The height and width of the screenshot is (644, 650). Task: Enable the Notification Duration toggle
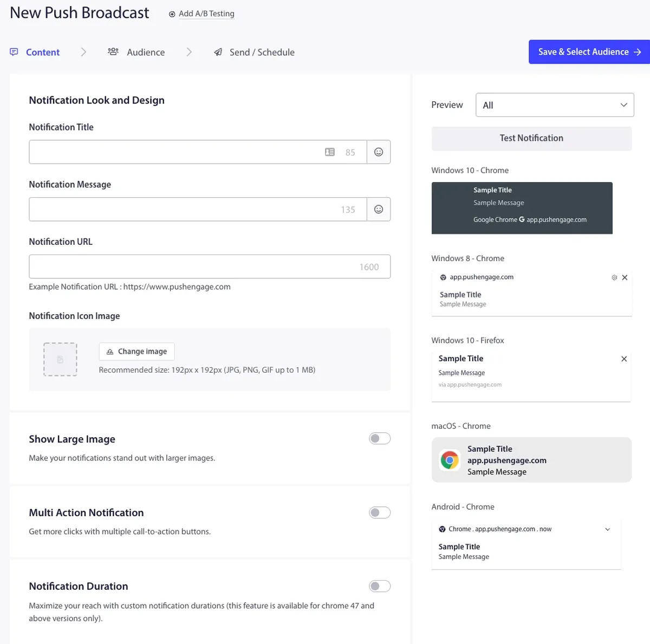coord(380,586)
